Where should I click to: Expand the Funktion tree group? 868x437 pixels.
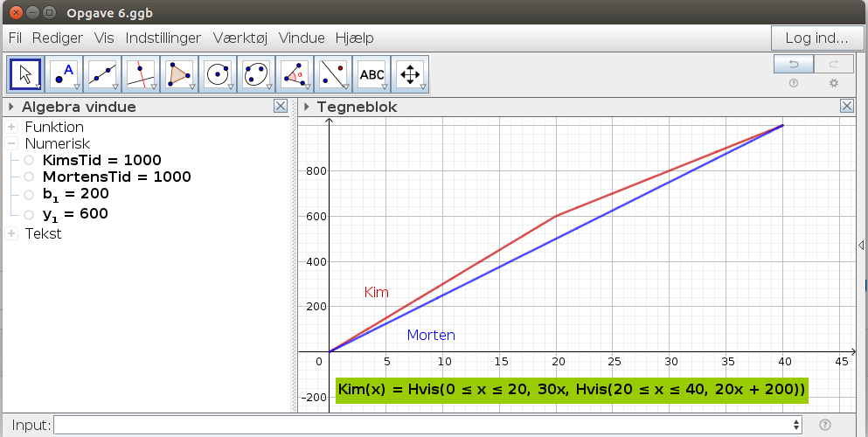pos(11,127)
